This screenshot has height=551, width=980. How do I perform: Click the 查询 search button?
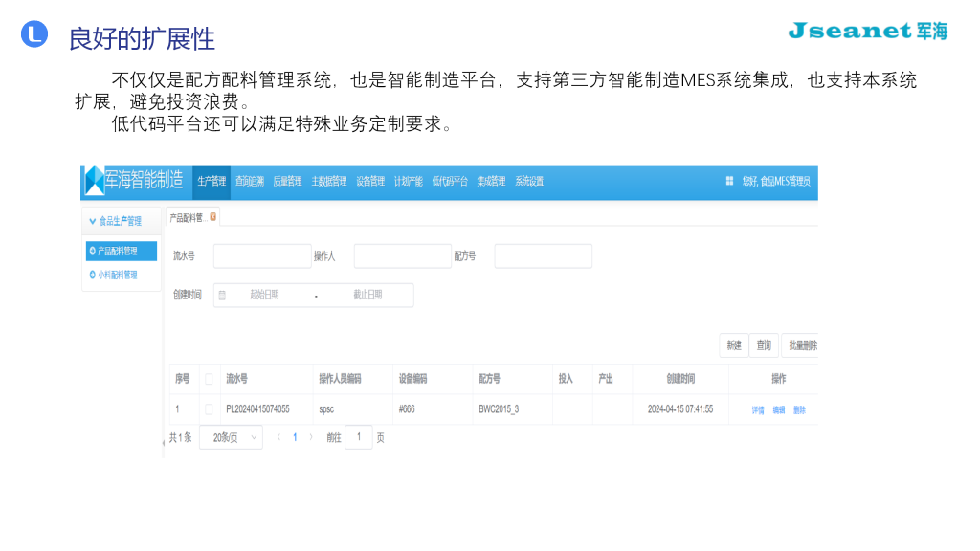click(763, 344)
